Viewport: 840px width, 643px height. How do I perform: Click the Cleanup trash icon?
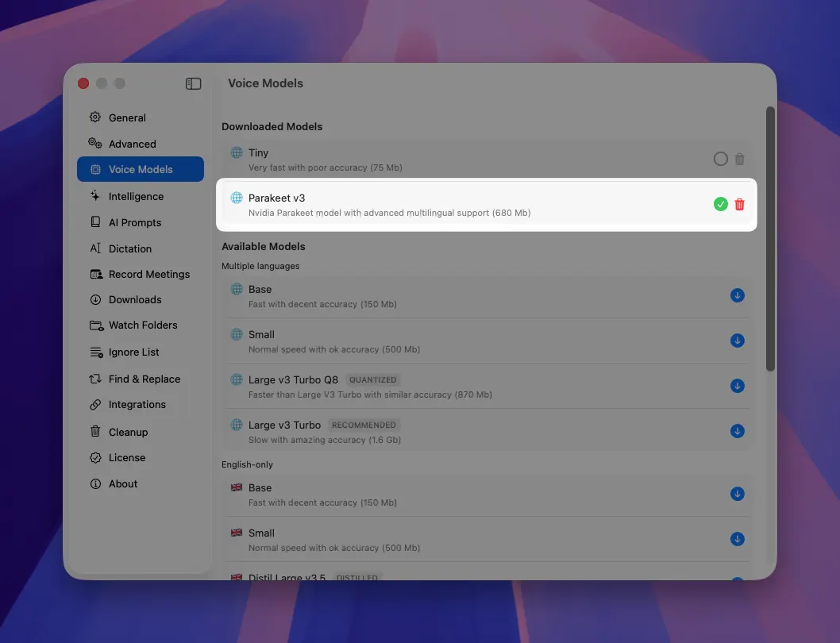click(x=95, y=431)
